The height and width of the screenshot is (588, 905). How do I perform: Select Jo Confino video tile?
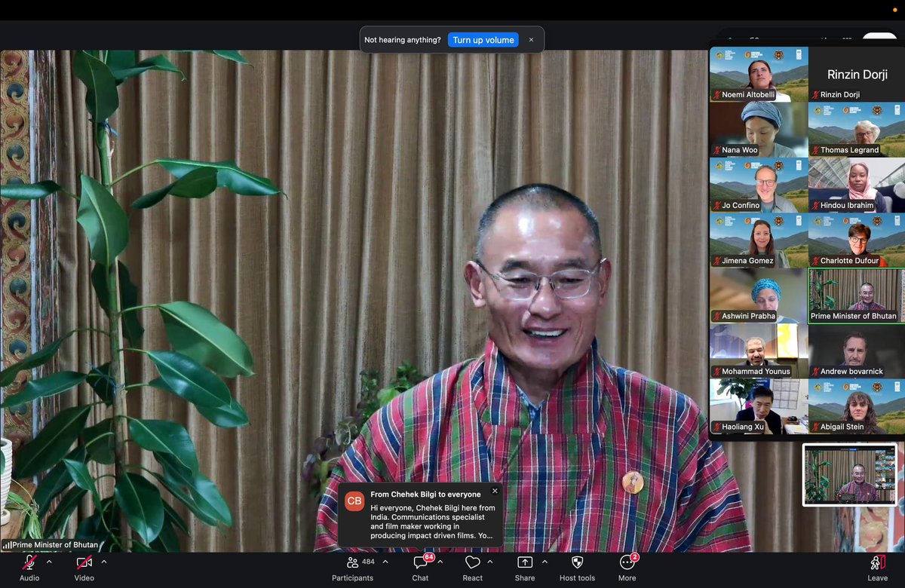click(x=759, y=185)
